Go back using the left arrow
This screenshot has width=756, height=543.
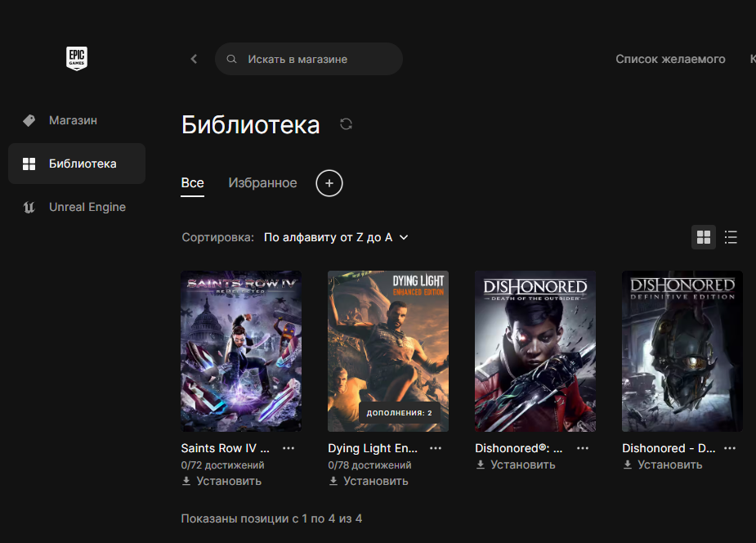[194, 59]
